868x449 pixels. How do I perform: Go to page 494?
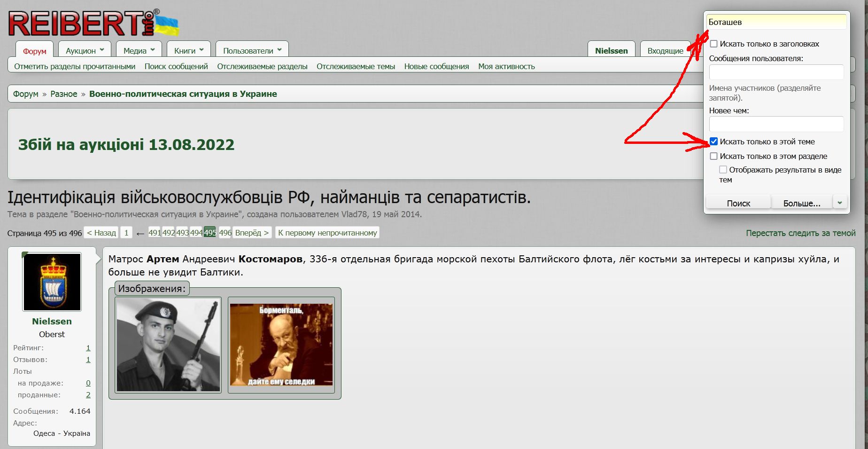point(196,233)
